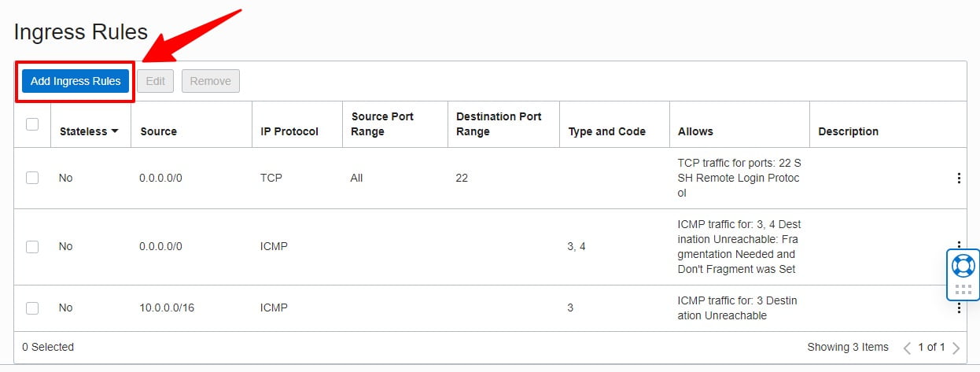The width and height of the screenshot is (980, 372).
Task: Click the grid dots below help icon
Action: pyautogui.click(x=963, y=289)
